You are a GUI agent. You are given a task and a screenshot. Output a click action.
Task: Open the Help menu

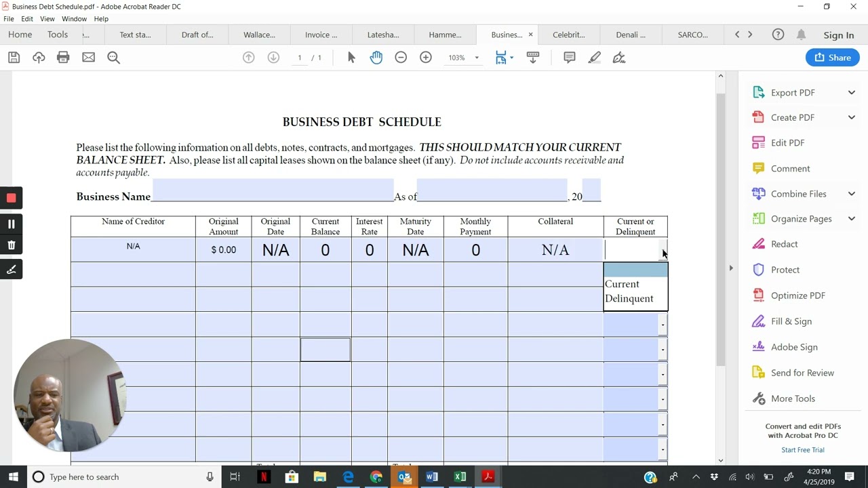click(x=101, y=19)
